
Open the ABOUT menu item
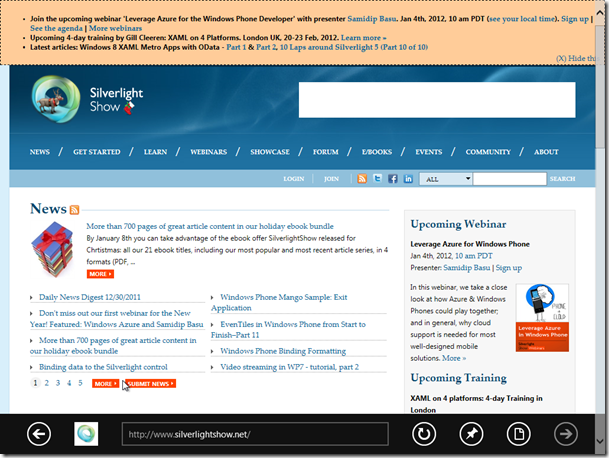click(546, 152)
